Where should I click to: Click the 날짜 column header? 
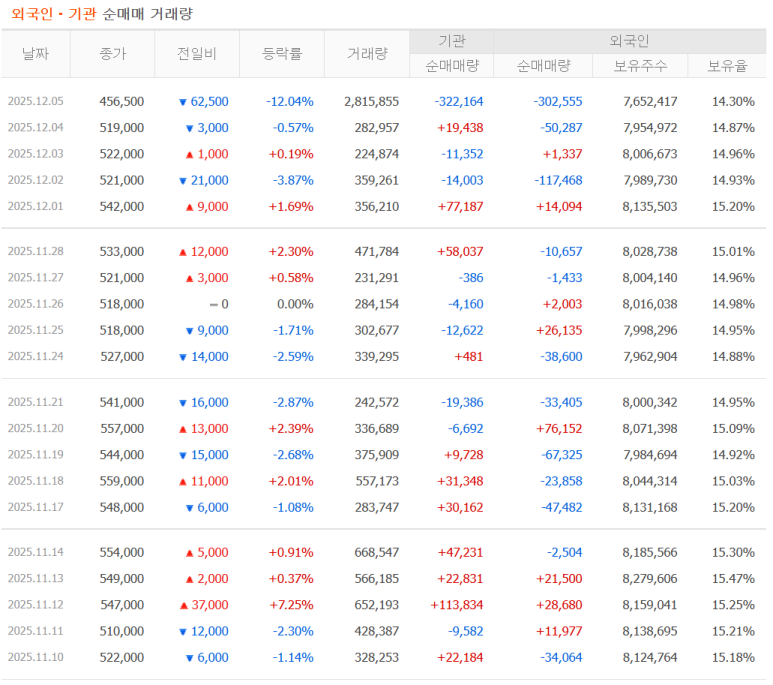tap(35, 54)
